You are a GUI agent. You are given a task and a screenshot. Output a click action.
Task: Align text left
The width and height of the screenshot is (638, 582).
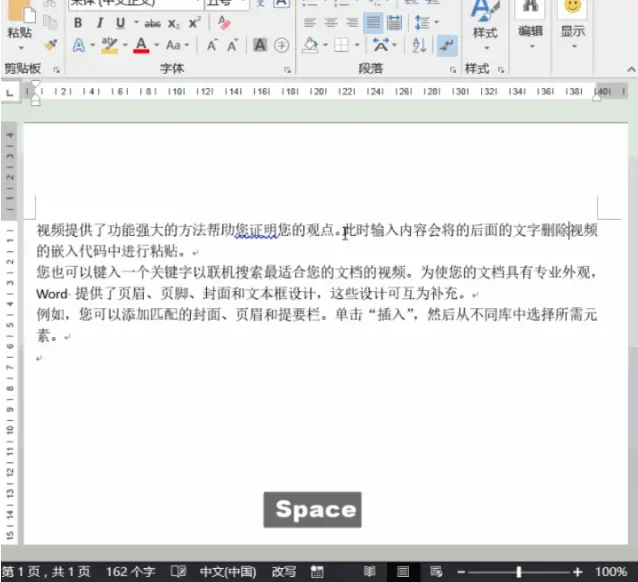pos(310,22)
